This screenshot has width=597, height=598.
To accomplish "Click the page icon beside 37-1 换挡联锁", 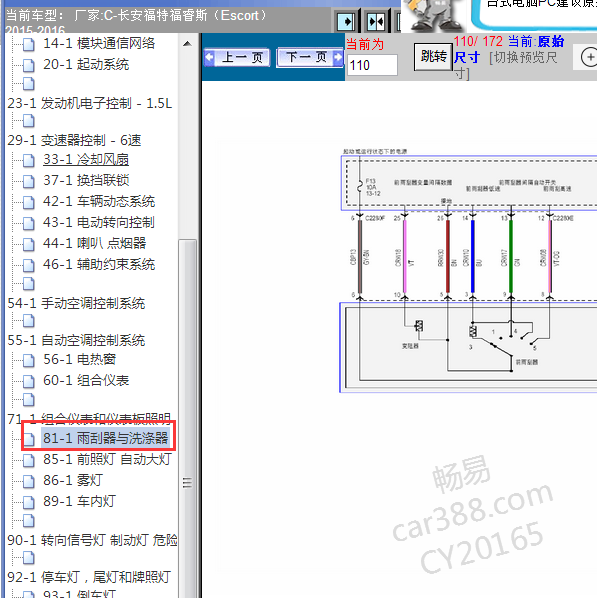I will 29,181.
